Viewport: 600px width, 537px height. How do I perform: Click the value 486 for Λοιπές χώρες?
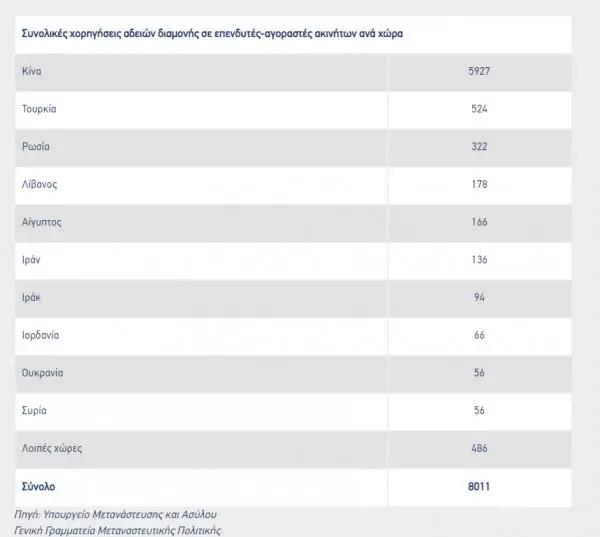click(x=479, y=448)
